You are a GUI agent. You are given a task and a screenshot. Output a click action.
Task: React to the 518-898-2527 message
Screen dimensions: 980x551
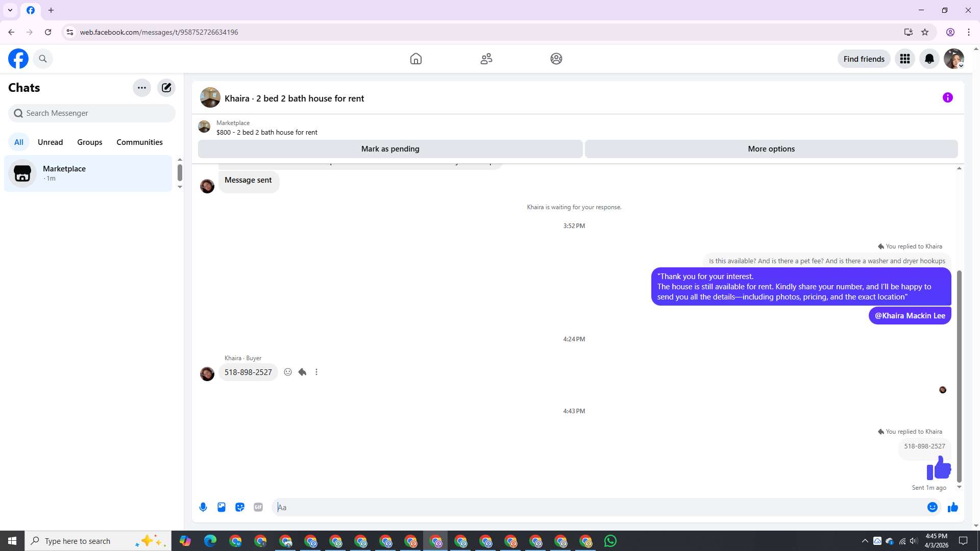pos(288,372)
